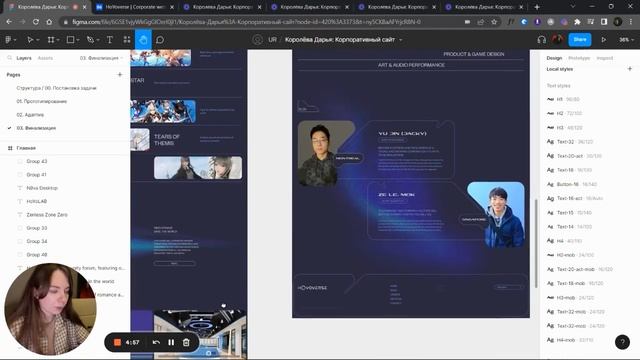
Task: Add a new page with plus icon
Action: pyautogui.click(x=120, y=75)
